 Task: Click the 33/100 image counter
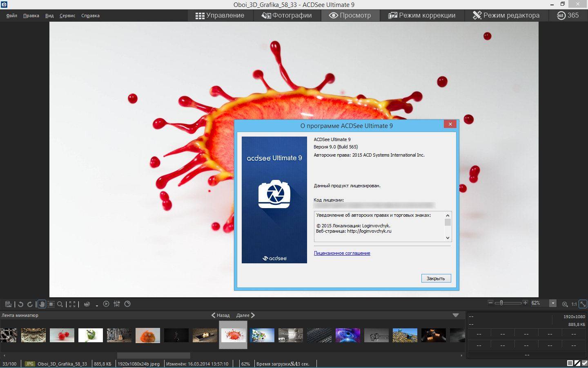click(9, 364)
